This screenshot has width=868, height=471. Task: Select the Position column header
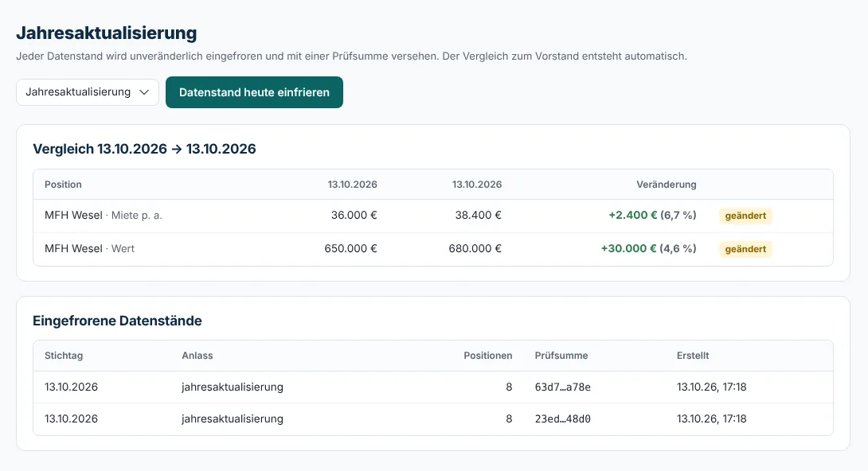click(63, 185)
